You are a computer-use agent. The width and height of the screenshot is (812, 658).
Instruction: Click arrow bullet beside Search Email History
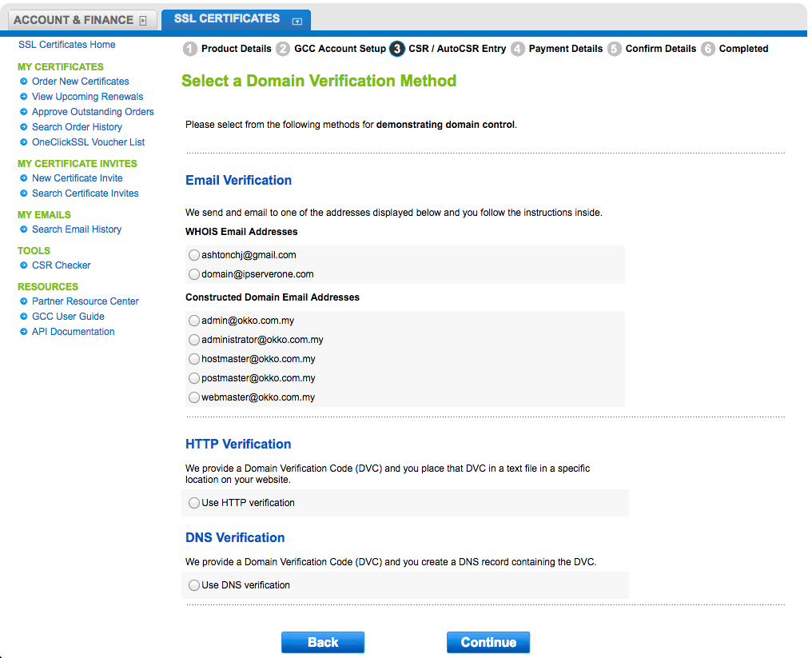(x=24, y=229)
